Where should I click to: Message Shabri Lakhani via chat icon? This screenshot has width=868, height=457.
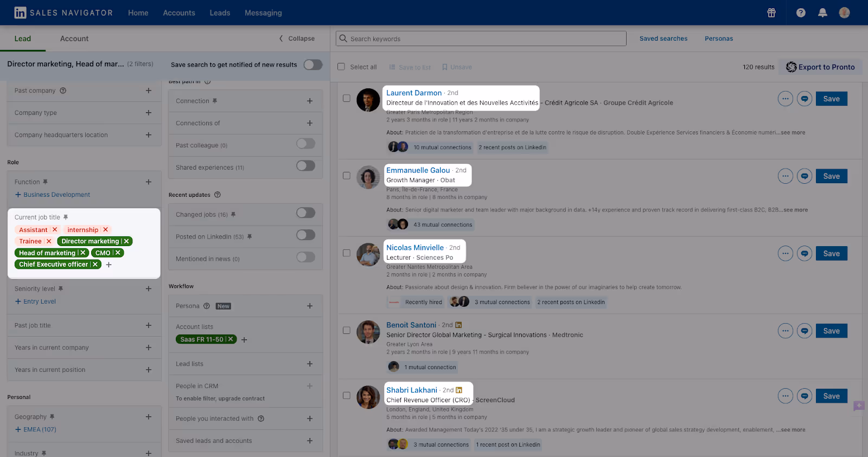pyautogui.click(x=805, y=396)
